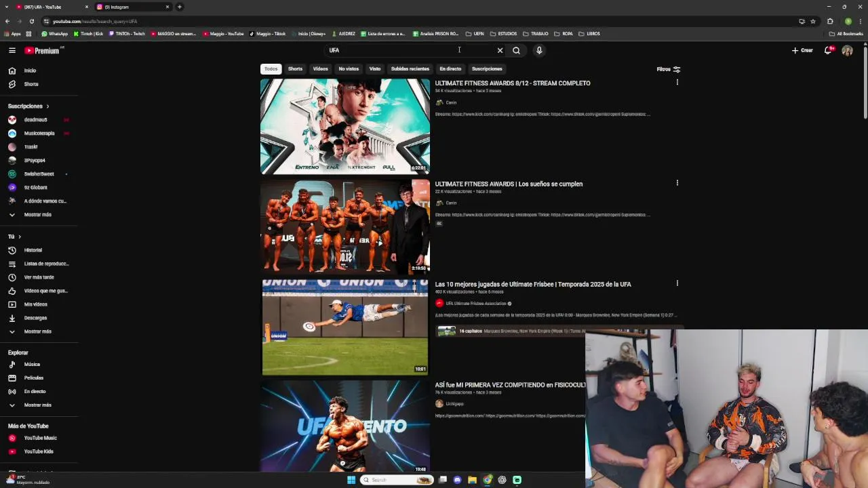Screen dimensions: 868x488
Task: Open options for Los sueños se cumplen
Action: tap(677, 183)
